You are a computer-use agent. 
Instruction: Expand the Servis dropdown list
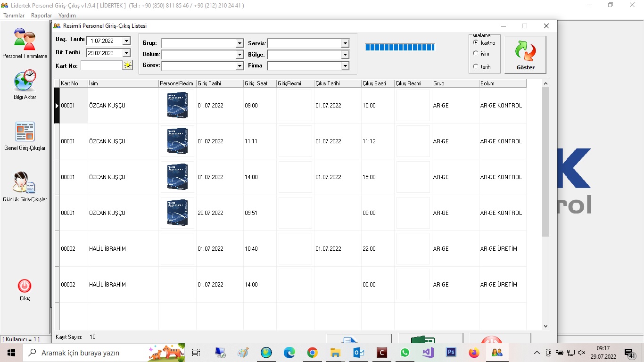[x=345, y=43]
